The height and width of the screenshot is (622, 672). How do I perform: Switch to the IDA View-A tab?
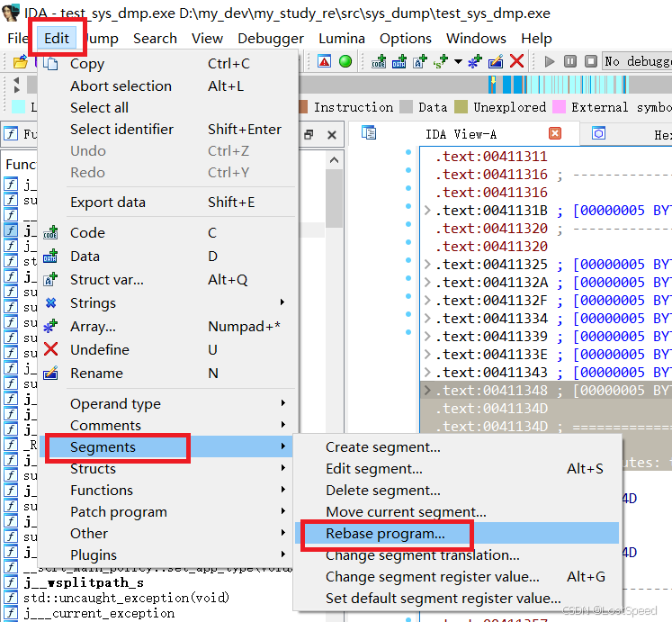(x=461, y=134)
